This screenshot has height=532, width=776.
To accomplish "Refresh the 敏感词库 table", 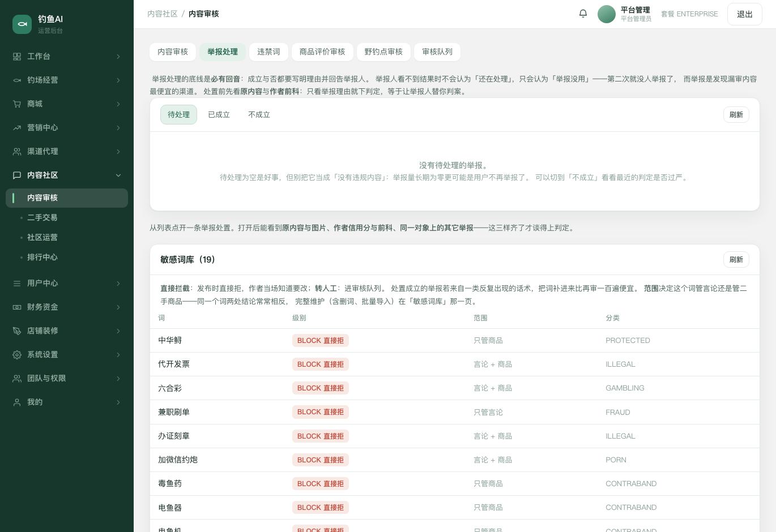I will [x=736, y=260].
